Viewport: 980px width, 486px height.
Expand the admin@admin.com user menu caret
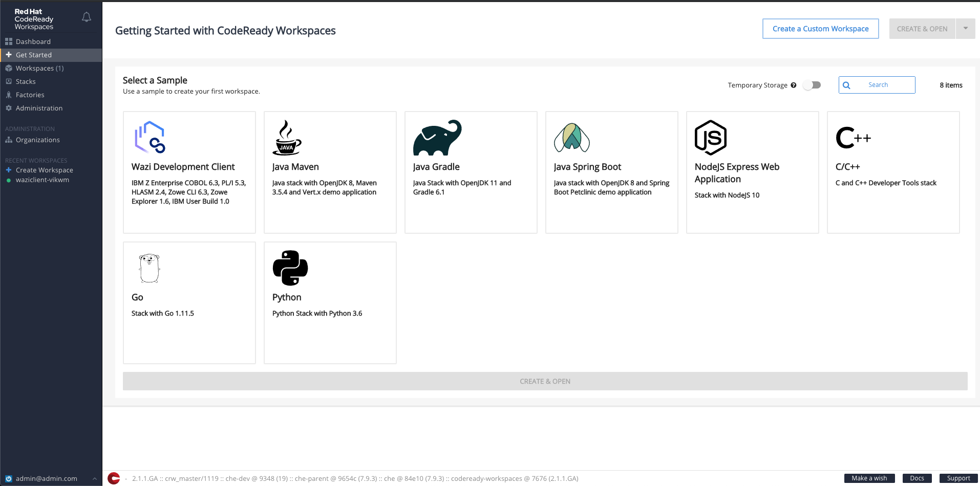point(95,479)
